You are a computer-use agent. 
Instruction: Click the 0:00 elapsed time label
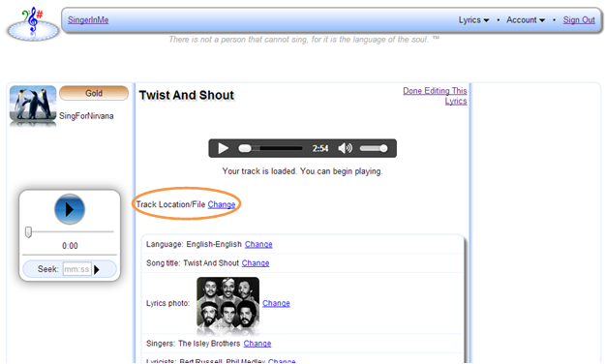[x=70, y=246]
